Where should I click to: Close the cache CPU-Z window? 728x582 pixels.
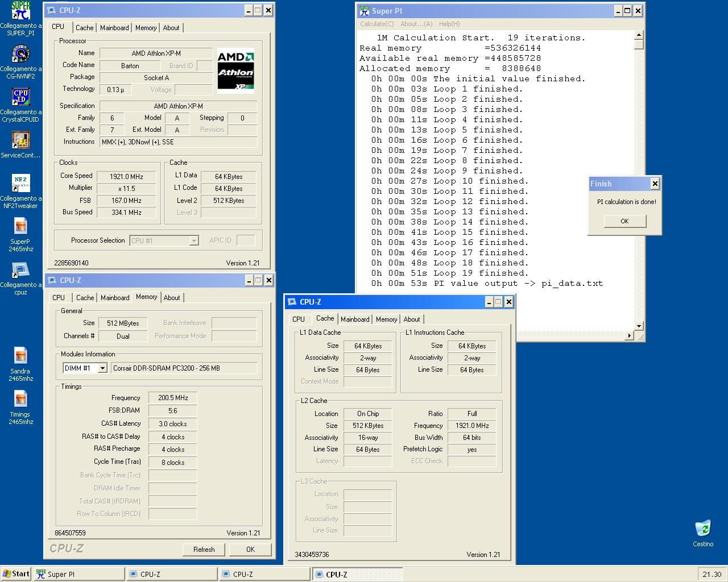tap(508, 302)
